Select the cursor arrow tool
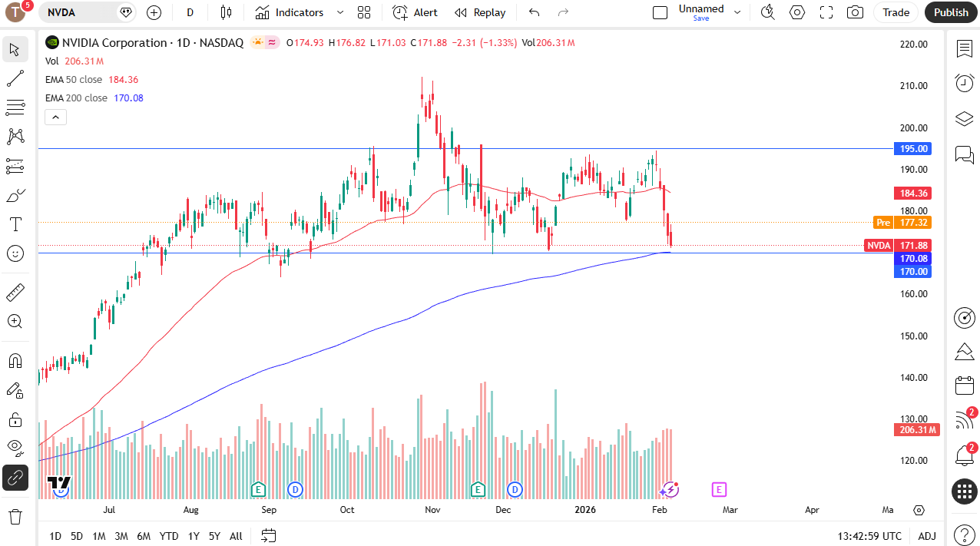Screen dimensions: 980x546 (x=15, y=50)
